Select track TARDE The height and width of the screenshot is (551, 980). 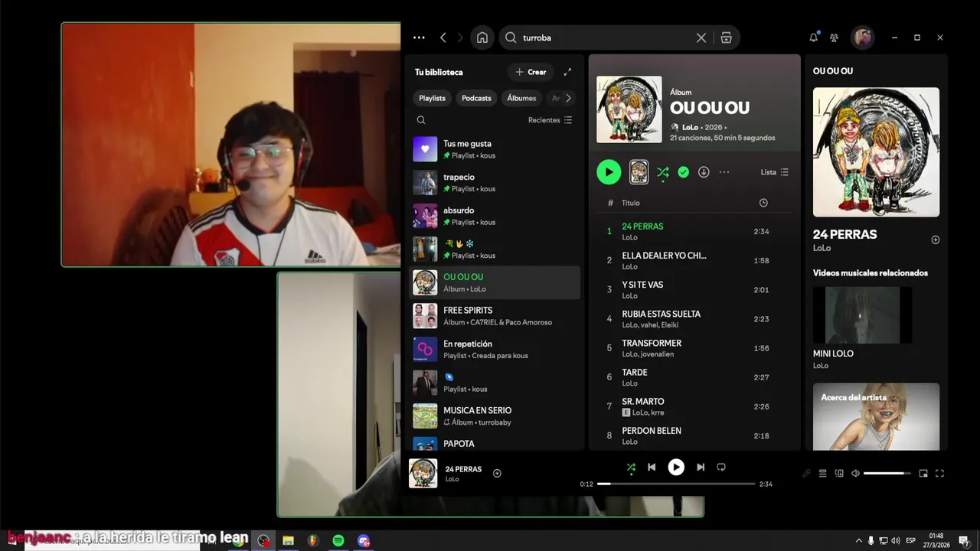click(694, 377)
